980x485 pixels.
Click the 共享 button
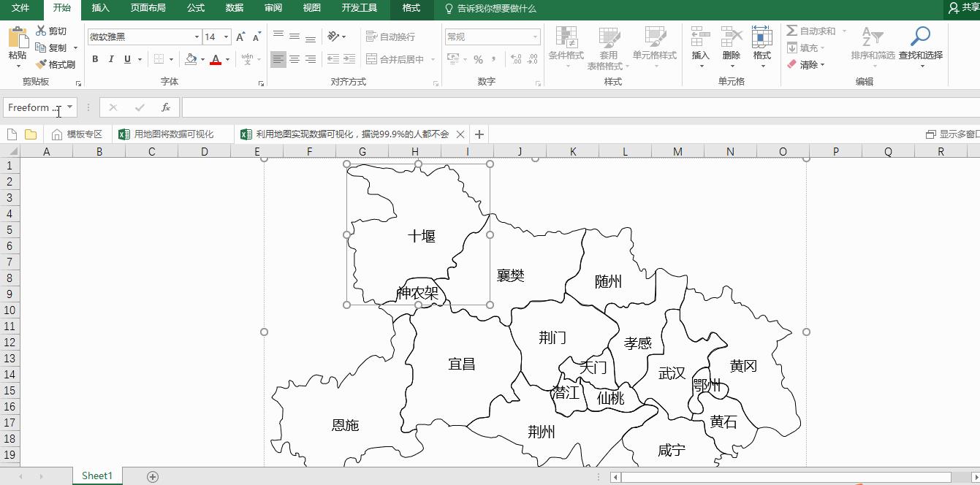[965, 8]
